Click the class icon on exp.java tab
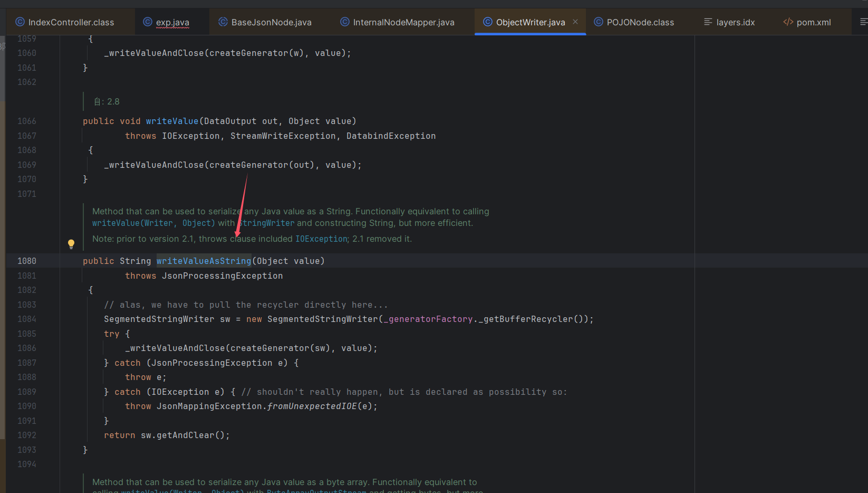This screenshot has width=868, height=493. click(148, 22)
